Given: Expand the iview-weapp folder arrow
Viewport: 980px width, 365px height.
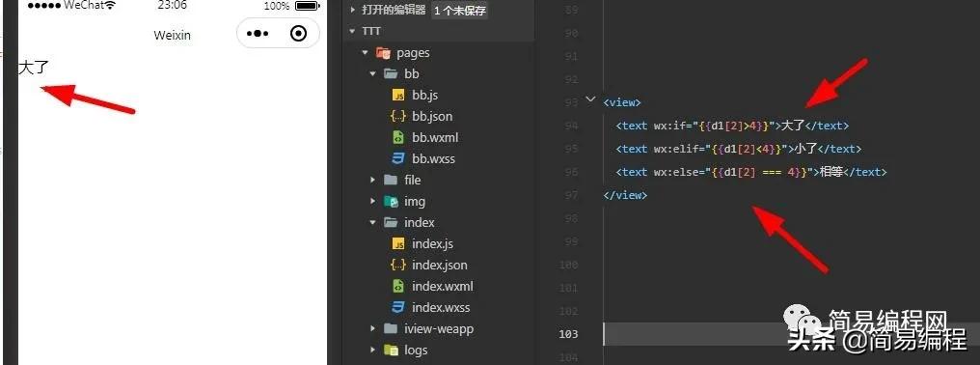Looking at the screenshot, I should coord(372,329).
